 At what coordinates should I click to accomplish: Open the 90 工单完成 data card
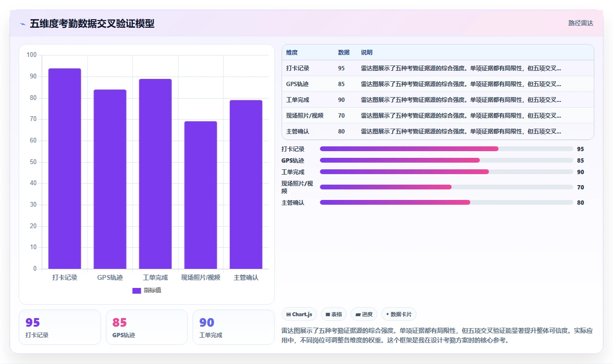coord(234,327)
